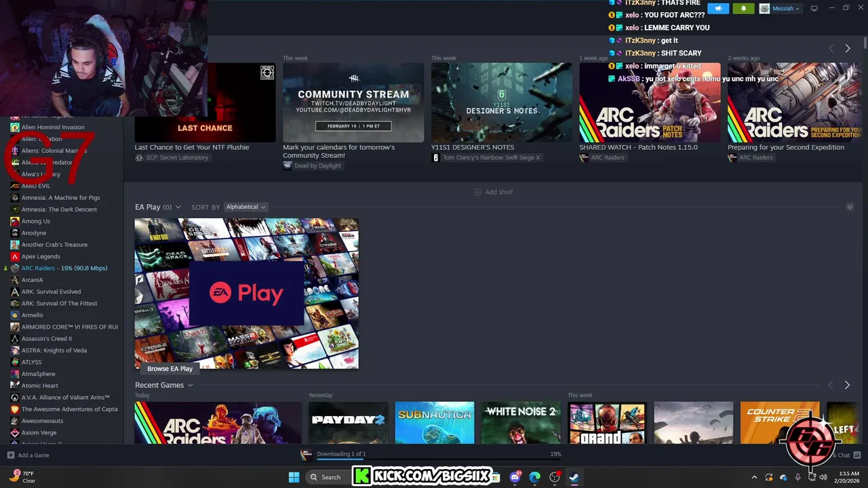The width and height of the screenshot is (868, 488).
Task: Open the EA Play collage image
Action: [x=246, y=293]
